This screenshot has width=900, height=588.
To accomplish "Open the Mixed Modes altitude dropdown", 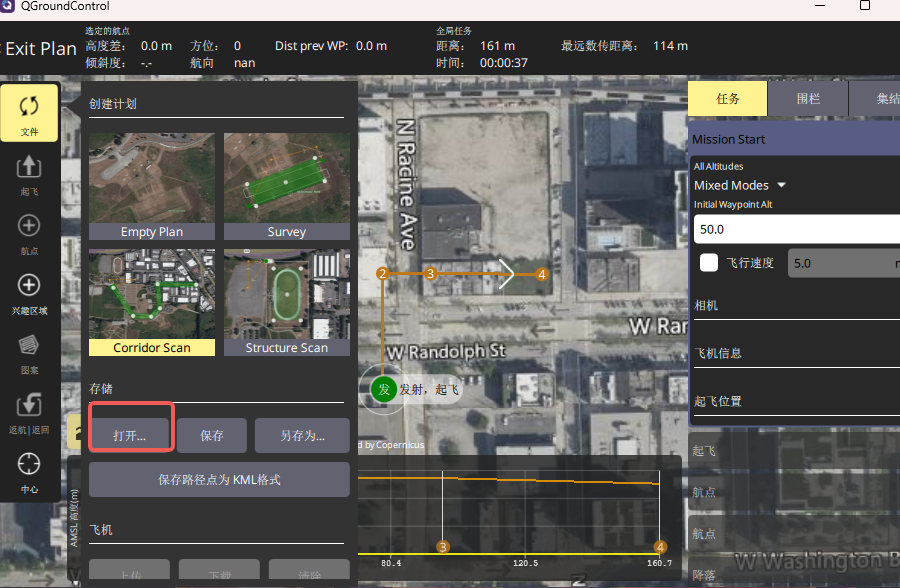I will 739,185.
